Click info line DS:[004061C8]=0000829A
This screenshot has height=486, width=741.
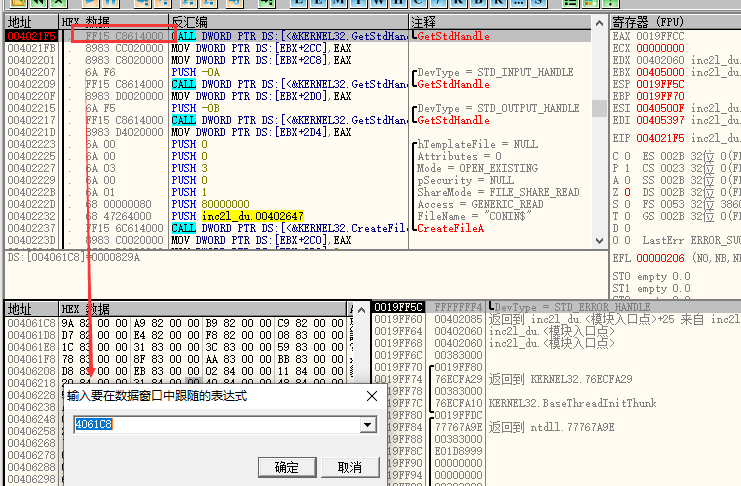74,257
